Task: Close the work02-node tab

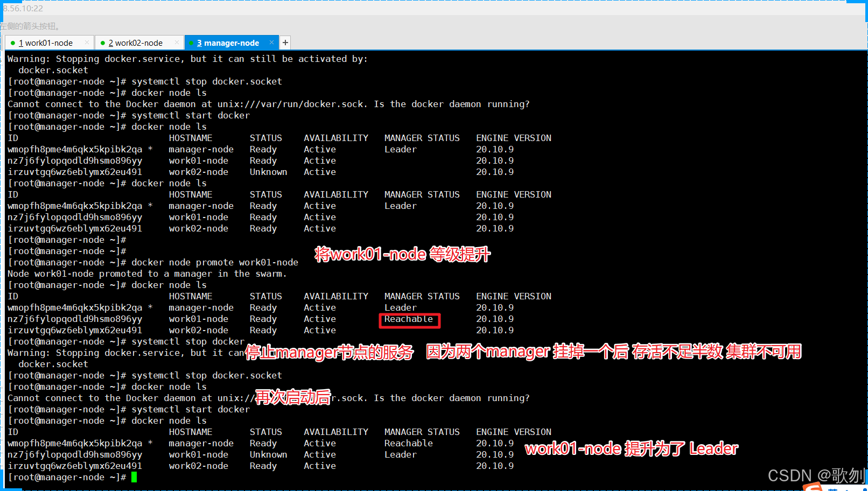Action: pos(177,43)
